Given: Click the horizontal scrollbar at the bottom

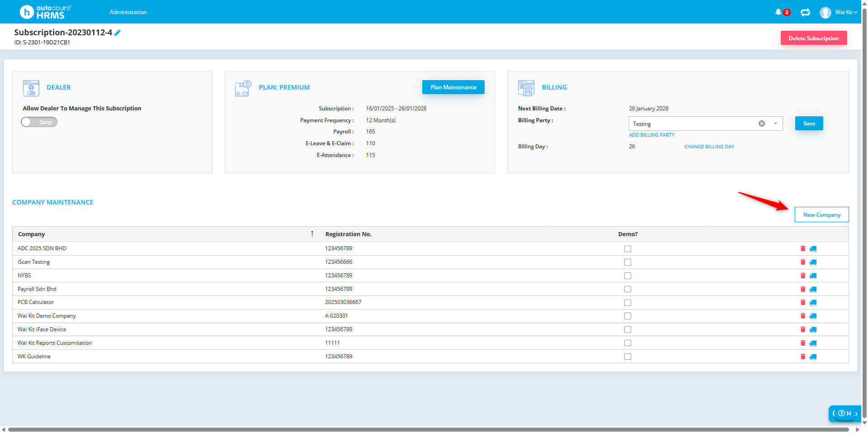Looking at the screenshot, I should [429, 429].
